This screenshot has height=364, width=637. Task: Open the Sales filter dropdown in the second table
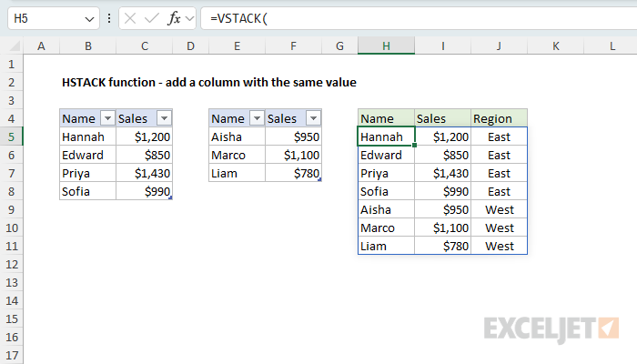(313, 118)
